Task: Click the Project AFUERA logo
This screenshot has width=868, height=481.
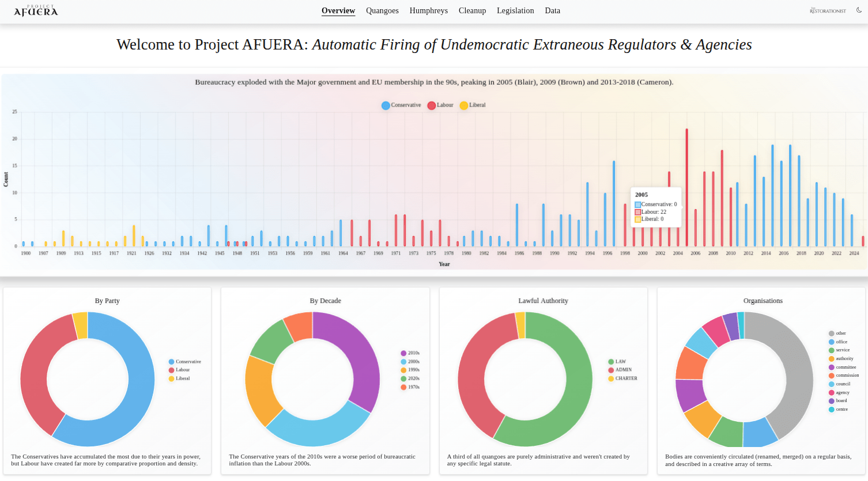Action: point(36,11)
